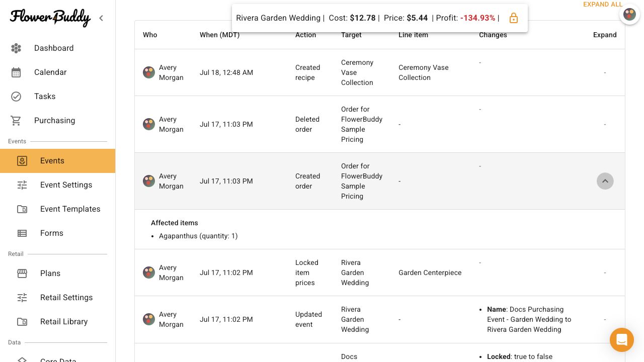Click the Retail Settings sliders icon
This screenshot has height=362, width=644.
click(22, 298)
